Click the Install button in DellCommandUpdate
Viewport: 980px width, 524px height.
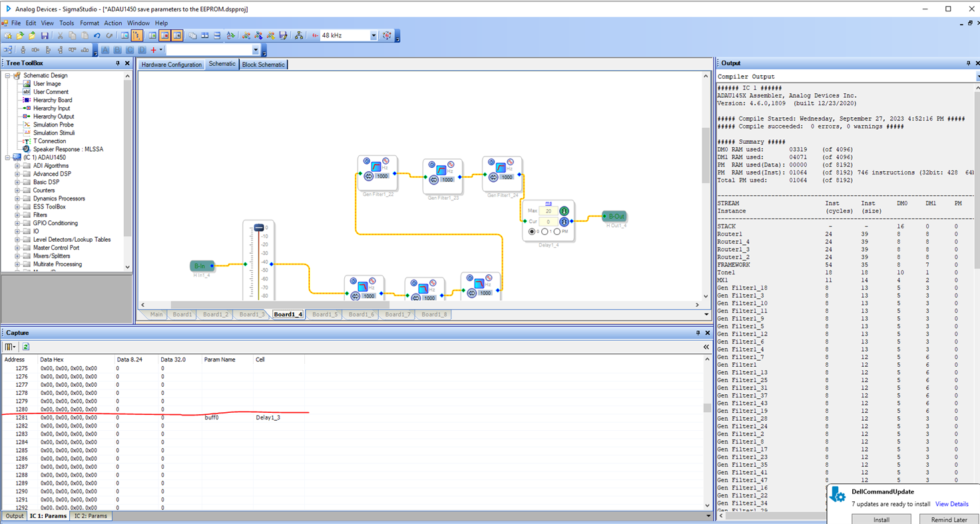[x=881, y=519]
